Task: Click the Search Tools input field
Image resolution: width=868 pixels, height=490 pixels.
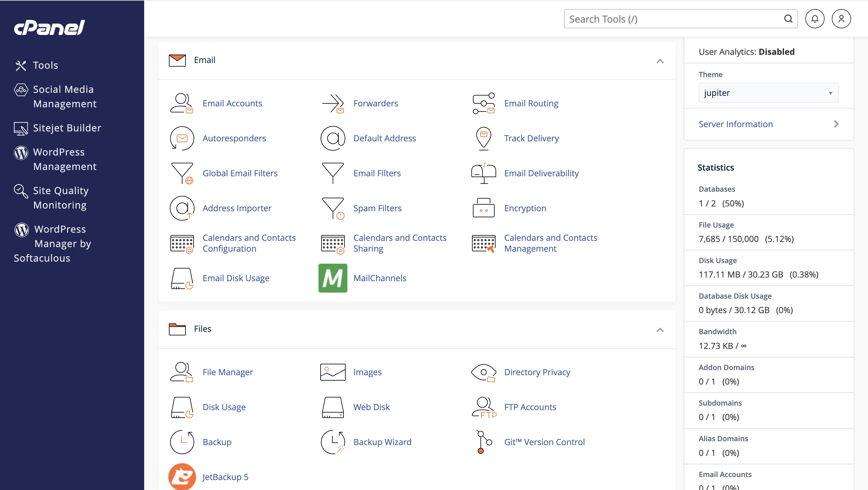Action: tap(674, 19)
